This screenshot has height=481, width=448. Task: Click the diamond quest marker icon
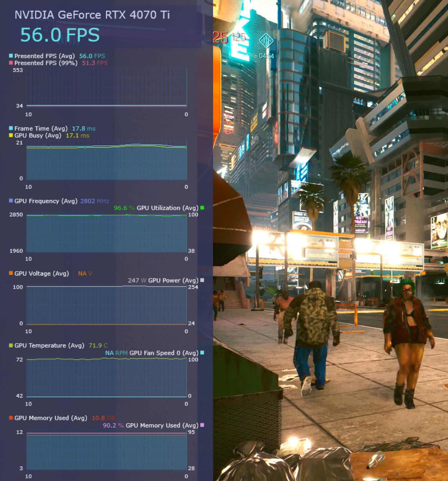tap(266, 41)
